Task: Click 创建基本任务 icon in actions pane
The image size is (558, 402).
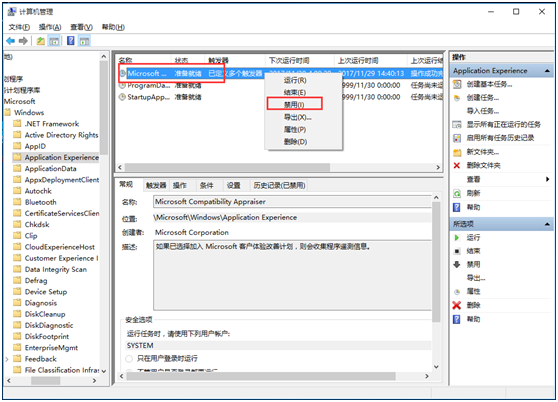Action: 457,84
